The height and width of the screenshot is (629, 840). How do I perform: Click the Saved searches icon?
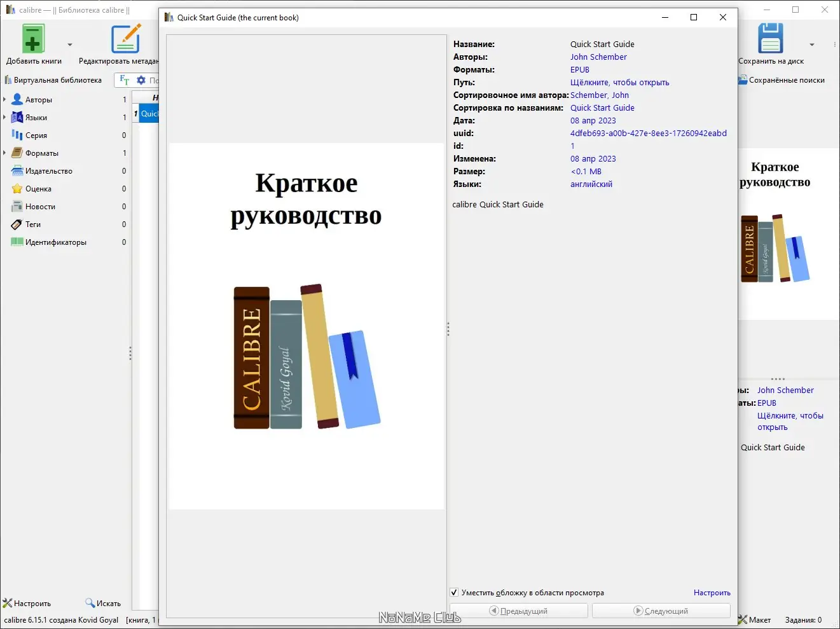(x=743, y=80)
